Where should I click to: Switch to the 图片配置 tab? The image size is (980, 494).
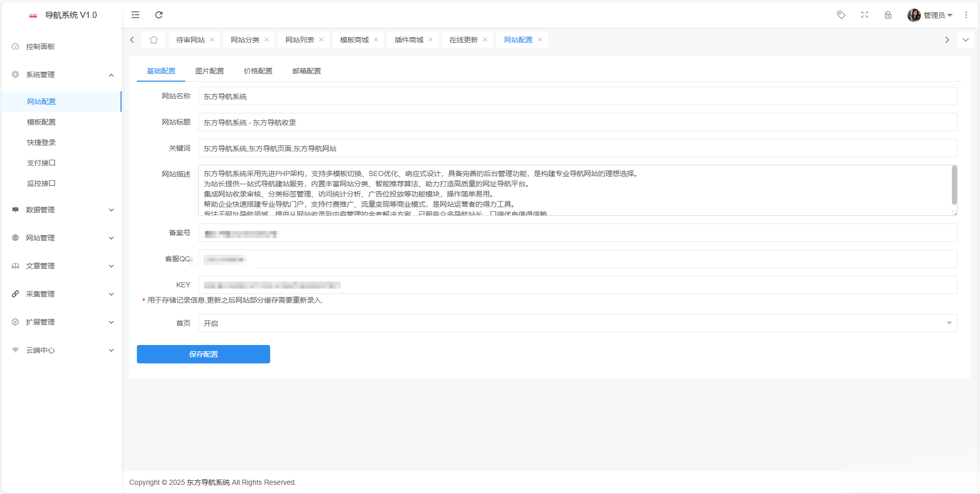pyautogui.click(x=209, y=71)
